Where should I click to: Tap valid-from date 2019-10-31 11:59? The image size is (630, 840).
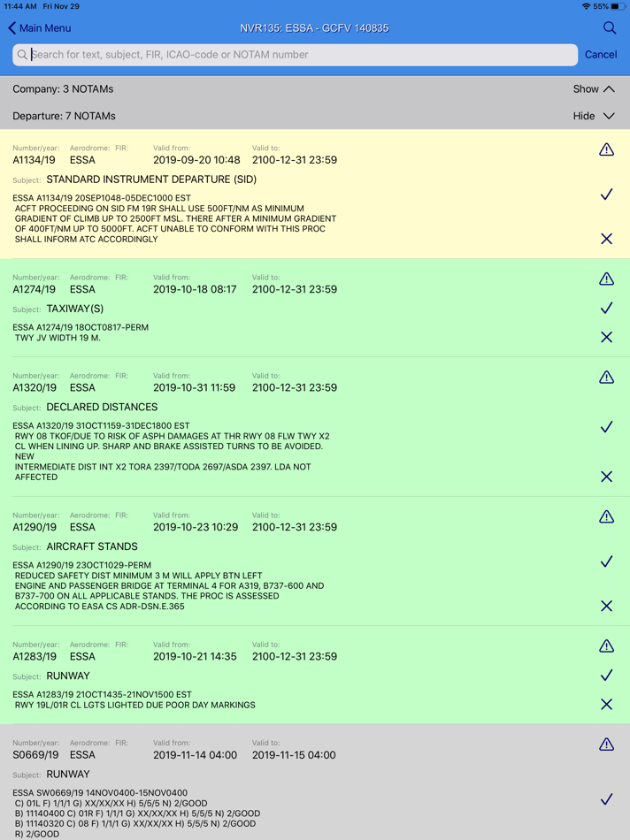194,387
